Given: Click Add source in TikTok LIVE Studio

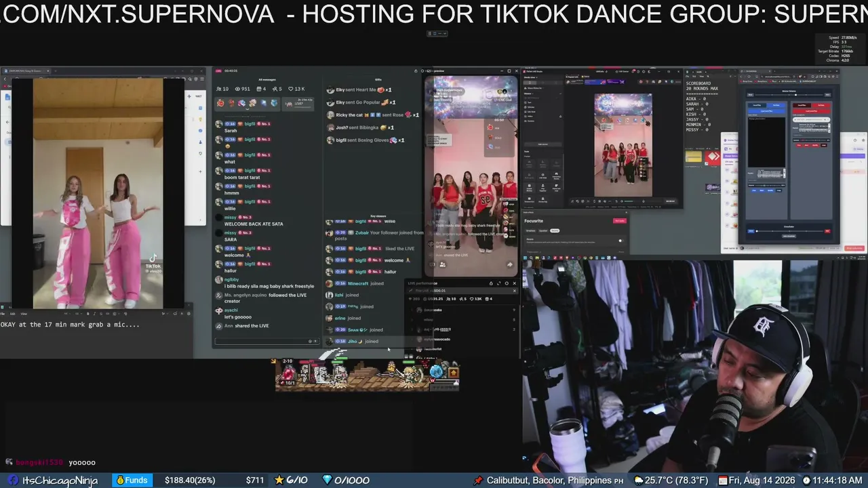Looking at the screenshot, I should pos(542,144).
